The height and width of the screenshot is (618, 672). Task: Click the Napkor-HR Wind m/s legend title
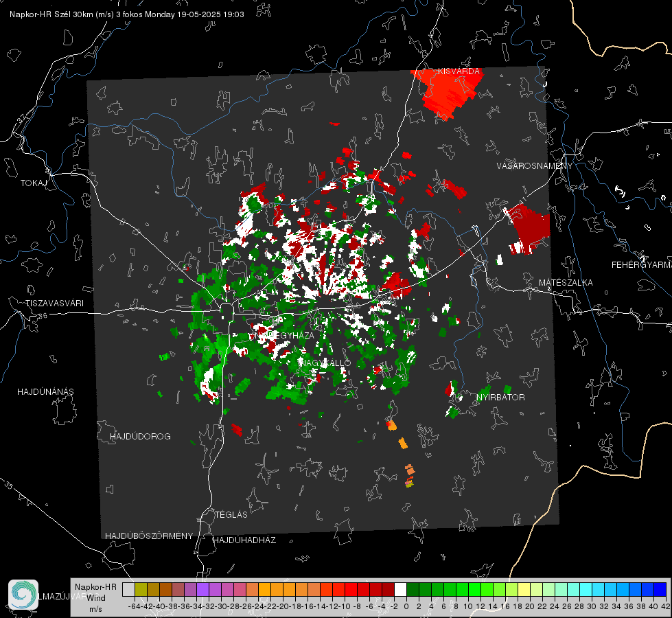(x=95, y=597)
